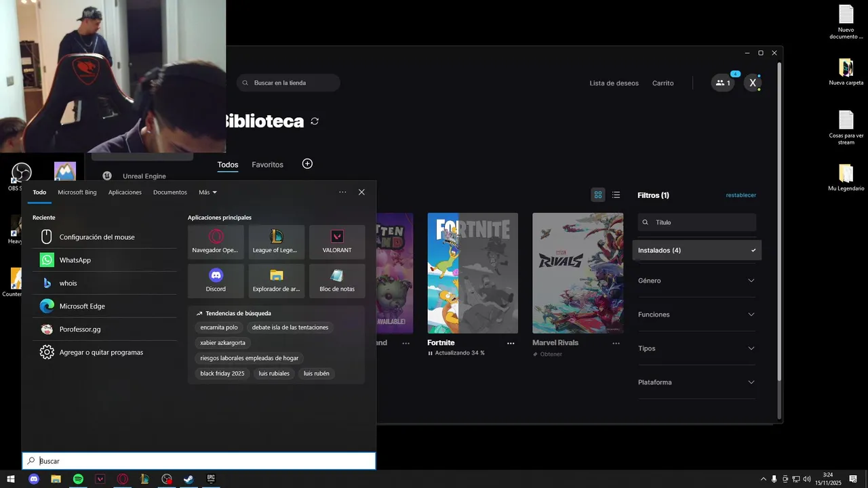Open Valorant icon on the taskbar
Viewport: 868px width, 488px height.
click(100, 479)
